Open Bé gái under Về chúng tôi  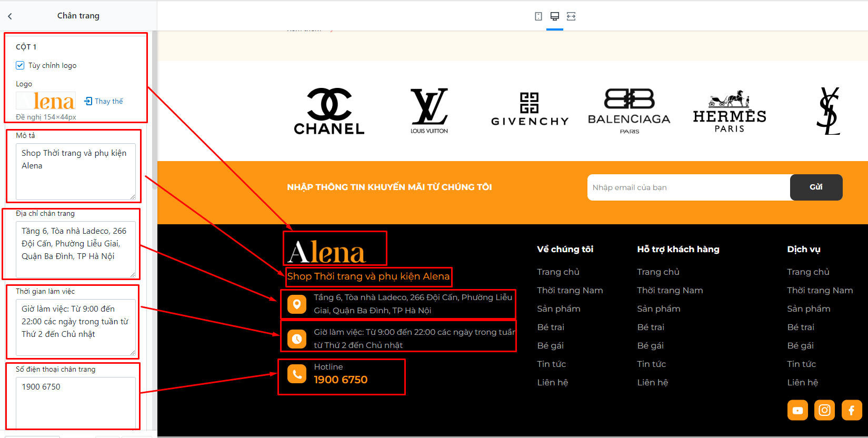[x=551, y=345]
